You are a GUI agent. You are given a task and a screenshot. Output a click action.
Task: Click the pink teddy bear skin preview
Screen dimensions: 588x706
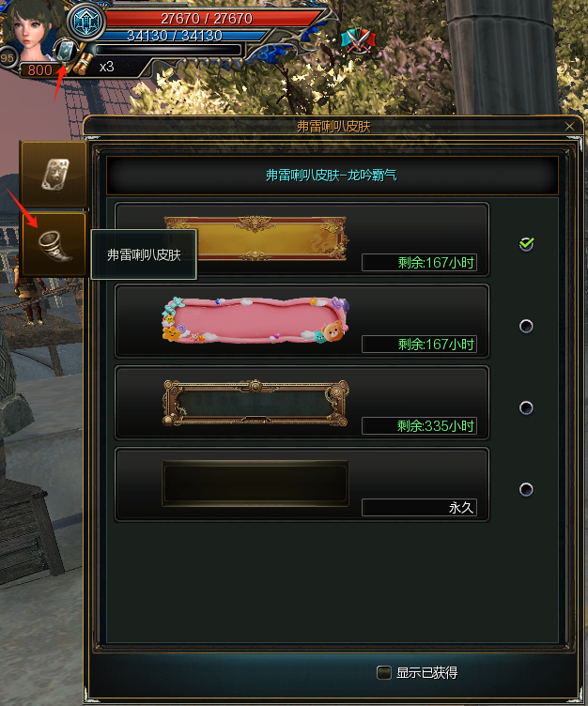(x=255, y=320)
